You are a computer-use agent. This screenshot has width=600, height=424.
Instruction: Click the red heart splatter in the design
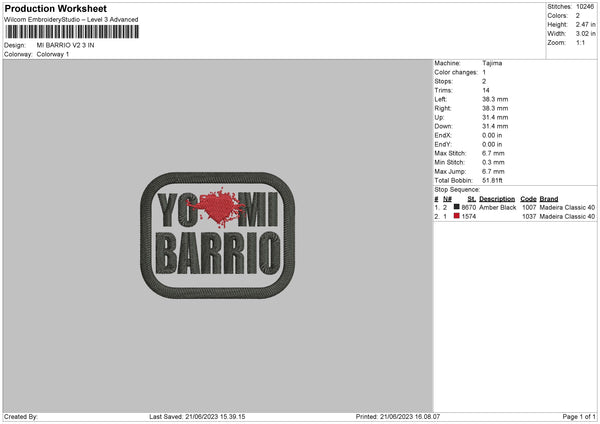coord(217,206)
